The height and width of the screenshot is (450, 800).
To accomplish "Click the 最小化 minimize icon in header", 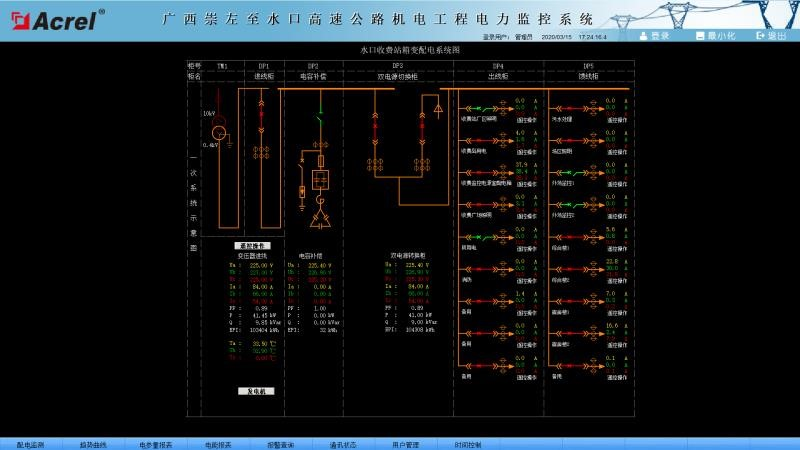I will coord(700,36).
